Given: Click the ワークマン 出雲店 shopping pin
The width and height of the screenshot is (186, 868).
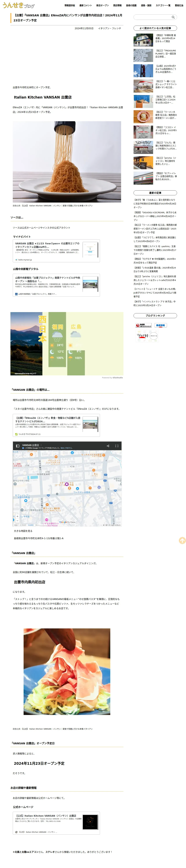Looking at the screenshot, I should 78,488.
